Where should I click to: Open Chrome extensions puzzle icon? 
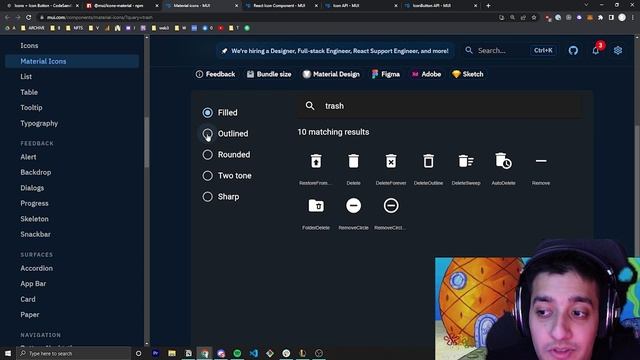pos(600,18)
